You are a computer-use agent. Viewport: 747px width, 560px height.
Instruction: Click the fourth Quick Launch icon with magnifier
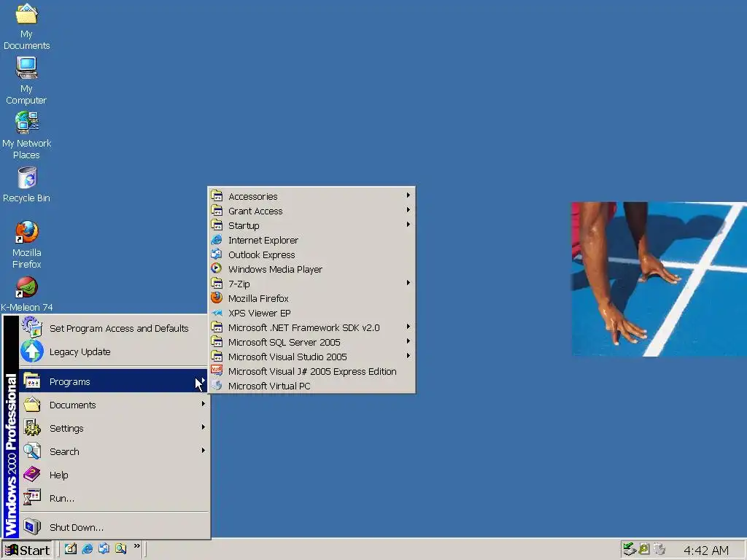120,549
